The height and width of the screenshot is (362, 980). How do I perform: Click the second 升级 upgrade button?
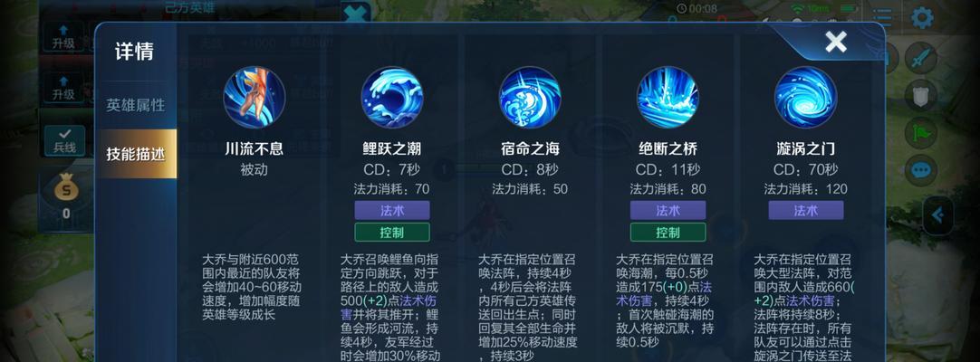coord(63,88)
